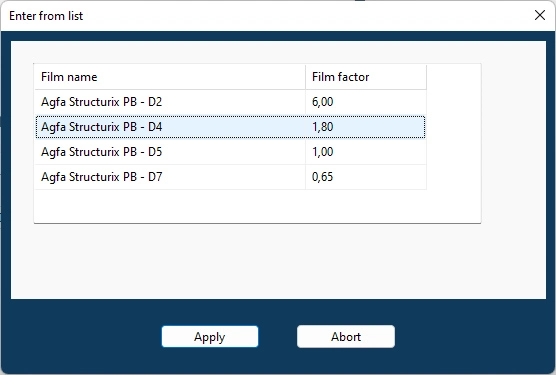Select Agfa Structurix PB - D7 row
Image resolution: width=556 pixels, height=375 pixels.
click(230, 177)
